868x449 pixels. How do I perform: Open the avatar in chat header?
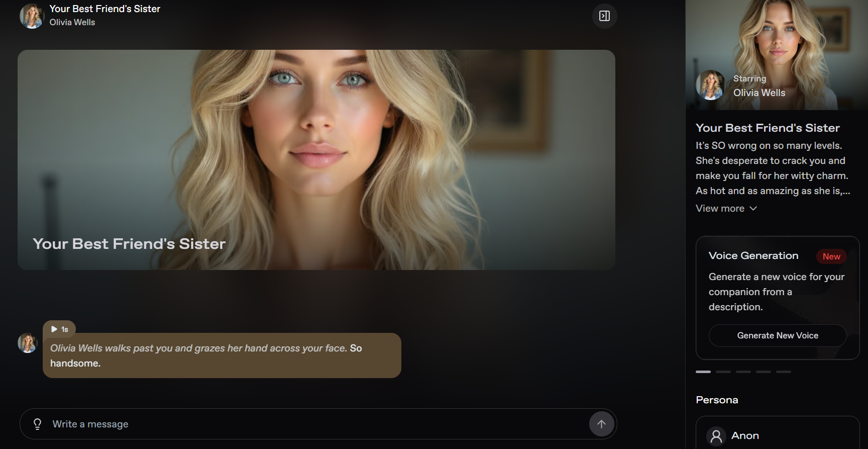point(32,16)
